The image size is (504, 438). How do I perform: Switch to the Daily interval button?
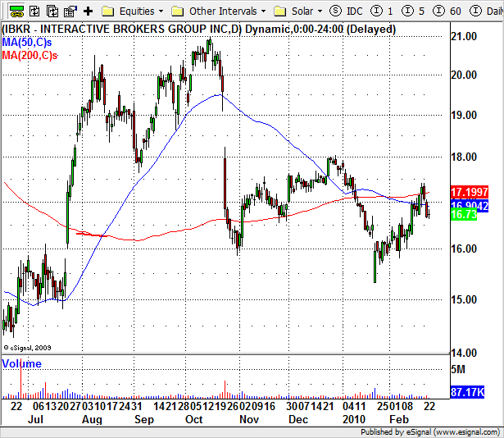pyautogui.click(x=487, y=11)
